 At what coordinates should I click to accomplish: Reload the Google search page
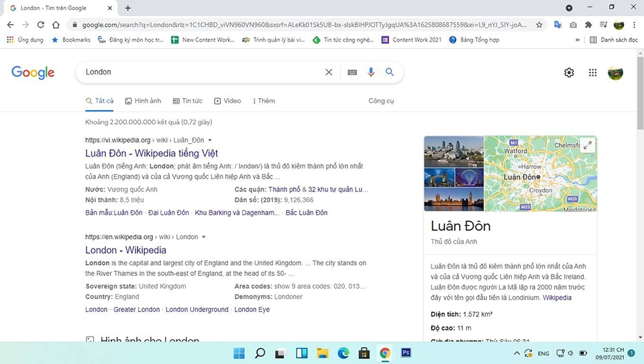(x=41, y=25)
